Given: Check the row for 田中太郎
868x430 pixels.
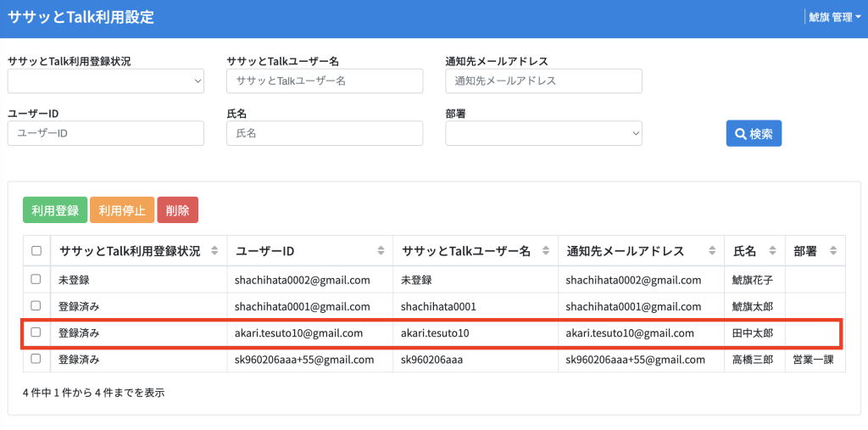Looking at the screenshot, I should click(36, 332).
